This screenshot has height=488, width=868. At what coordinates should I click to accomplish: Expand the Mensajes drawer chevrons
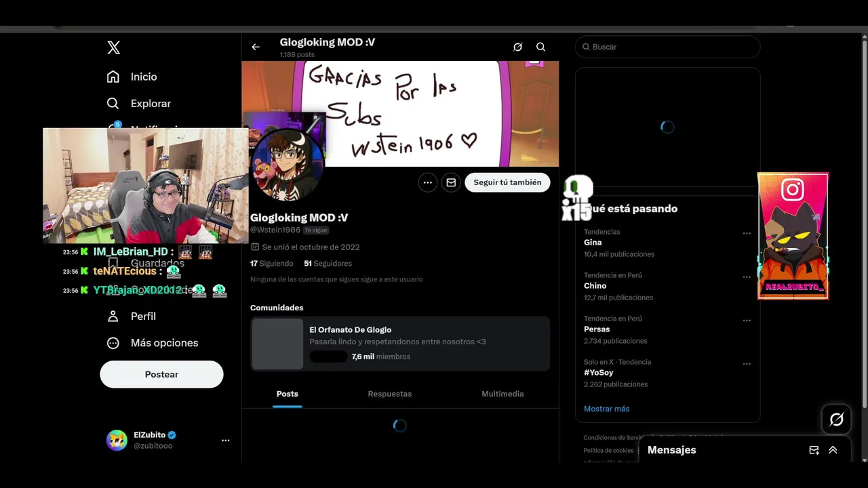click(x=833, y=450)
